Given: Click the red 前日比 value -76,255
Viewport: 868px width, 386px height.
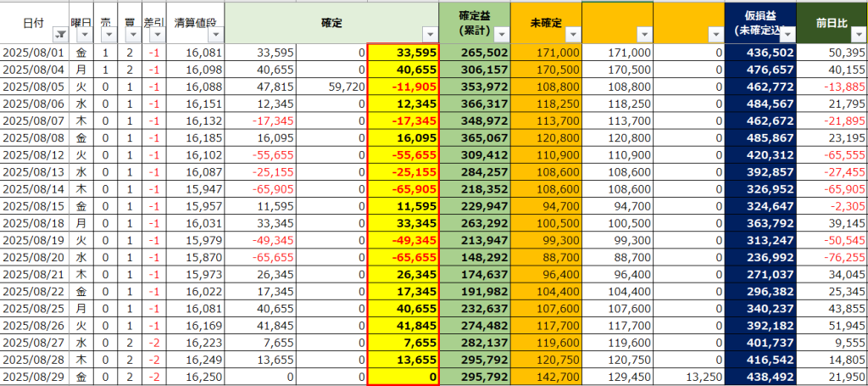Looking at the screenshot, I should [x=832, y=257].
